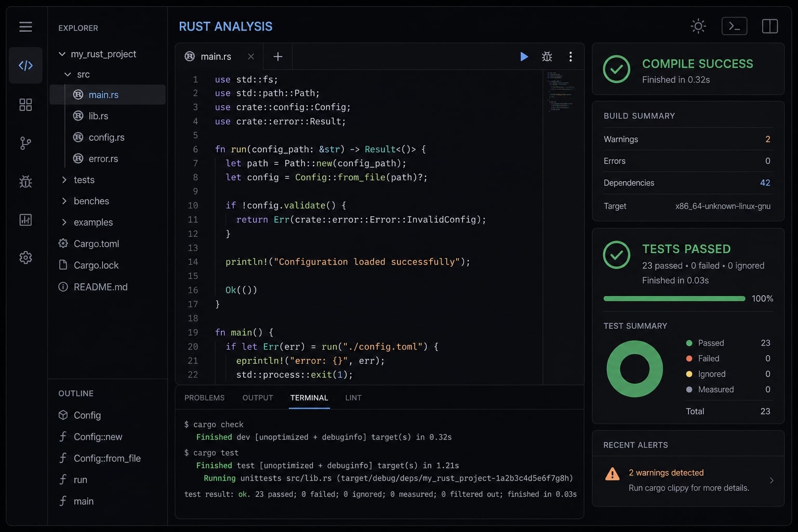The image size is (798, 532).
Task: Click the test progress bar at 100%
Action: 674,299
